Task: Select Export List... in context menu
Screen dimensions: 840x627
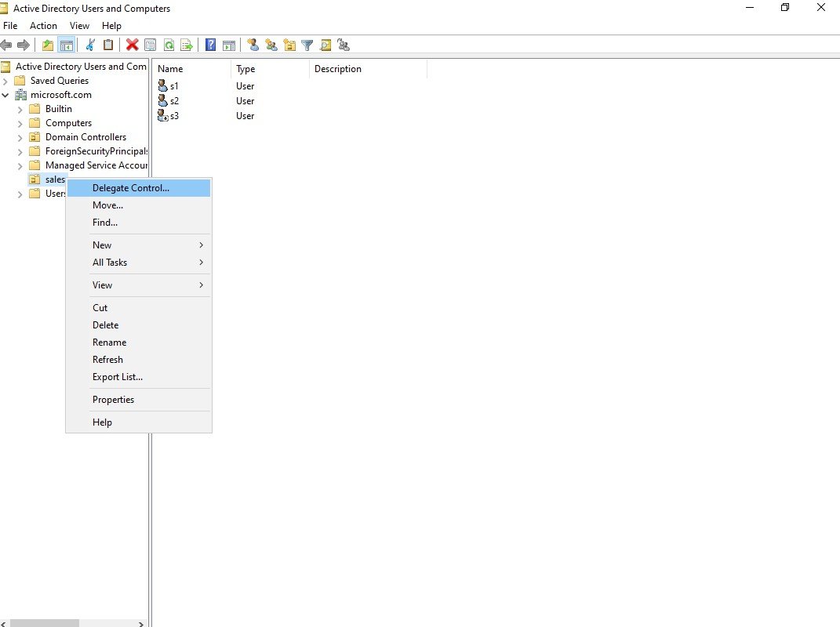Action: (139, 377)
